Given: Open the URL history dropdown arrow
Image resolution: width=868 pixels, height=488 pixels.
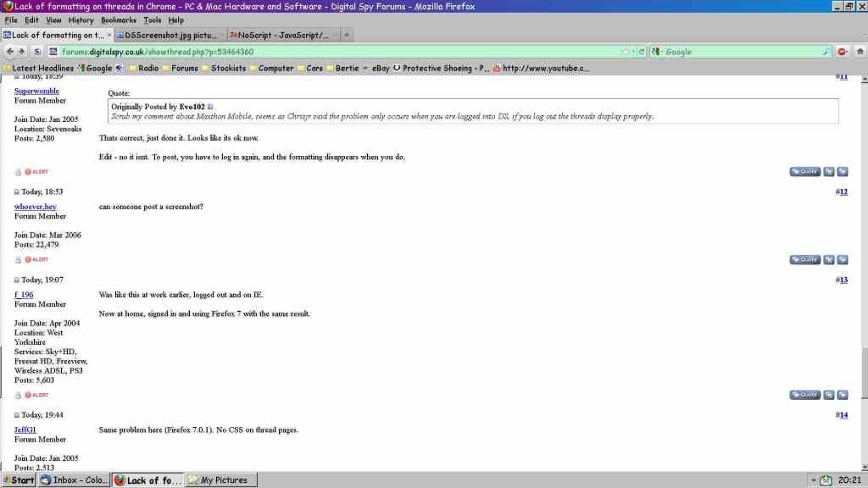Looking at the screenshot, I should pos(633,52).
